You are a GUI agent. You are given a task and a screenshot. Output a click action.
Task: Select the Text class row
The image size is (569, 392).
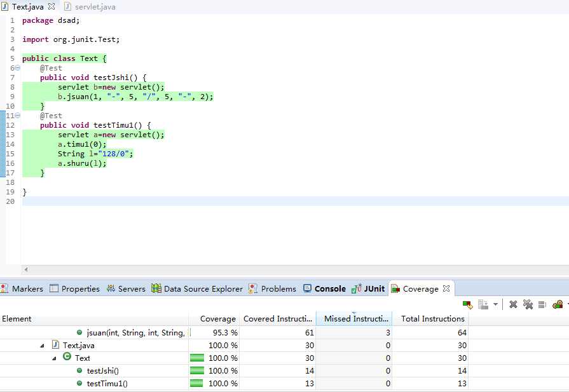234,358
